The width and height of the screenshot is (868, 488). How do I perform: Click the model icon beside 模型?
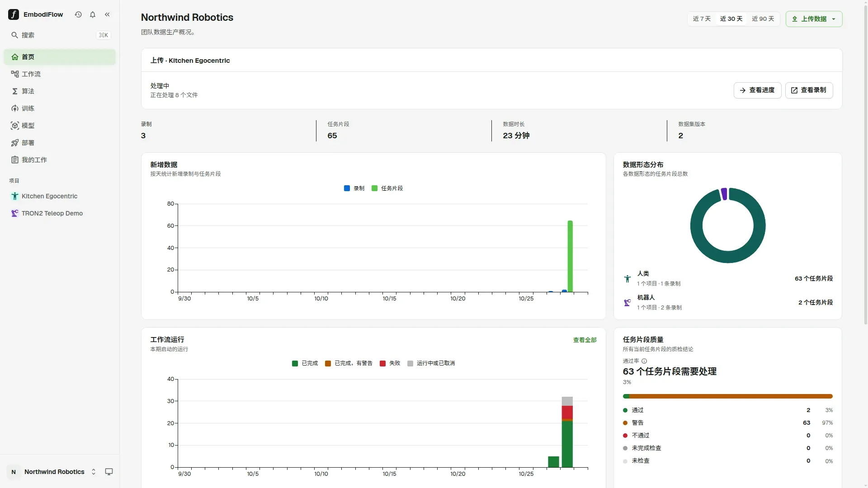(15, 126)
